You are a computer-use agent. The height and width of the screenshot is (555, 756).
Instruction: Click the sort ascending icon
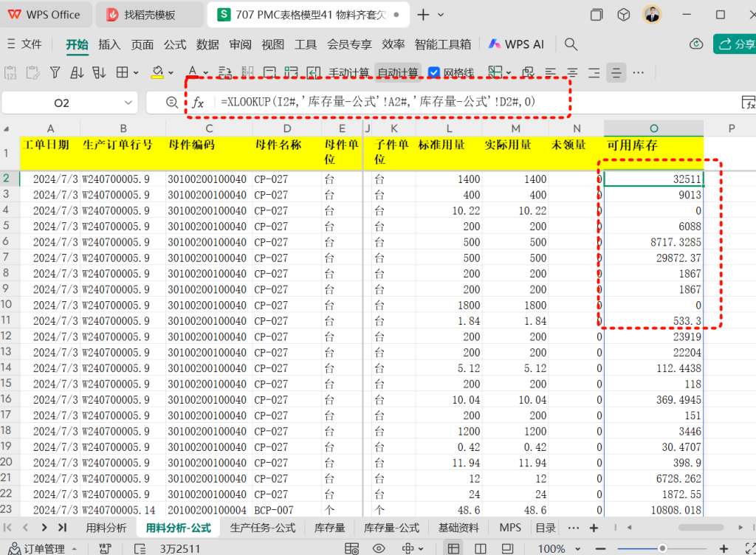77,73
